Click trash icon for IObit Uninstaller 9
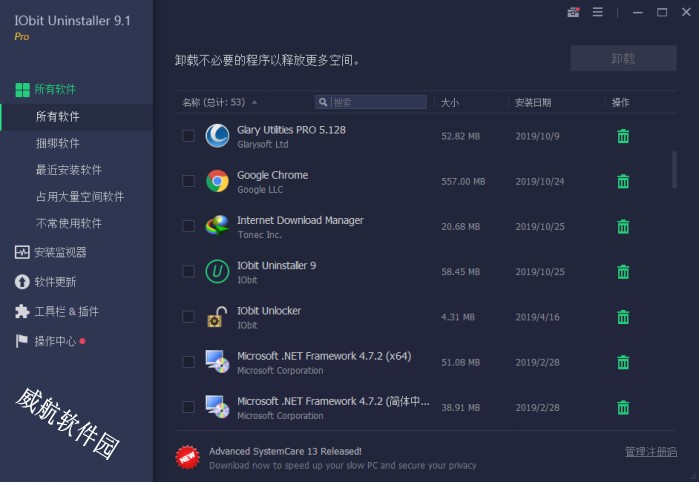The image size is (699, 482). (x=623, y=272)
